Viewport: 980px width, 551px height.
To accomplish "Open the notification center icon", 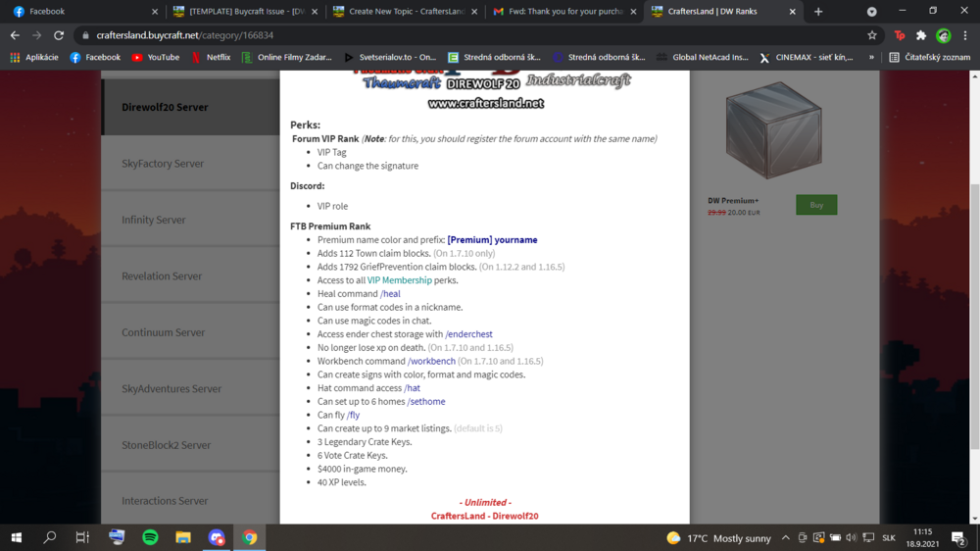I will click(959, 538).
